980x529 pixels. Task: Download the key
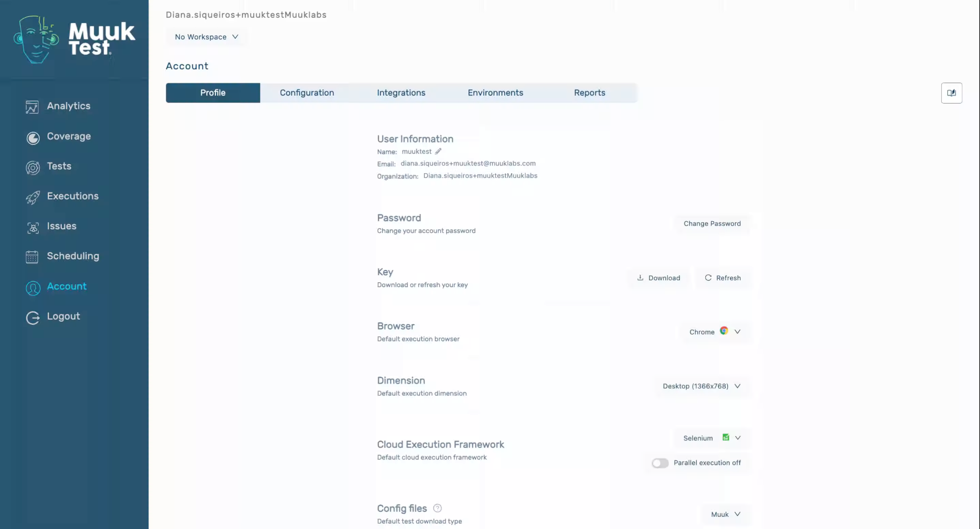[658, 278]
